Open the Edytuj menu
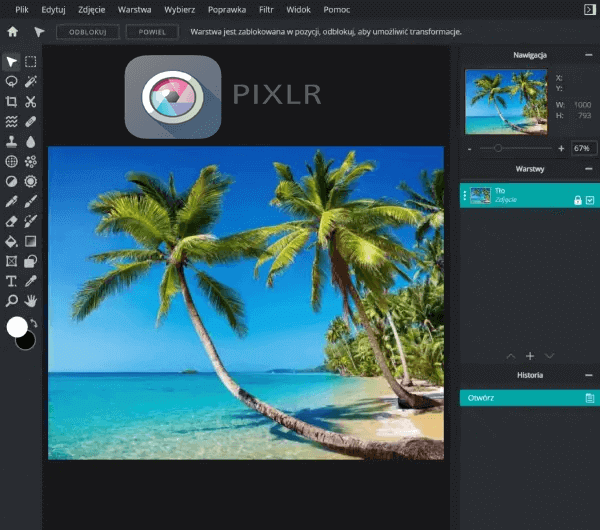 [53, 10]
